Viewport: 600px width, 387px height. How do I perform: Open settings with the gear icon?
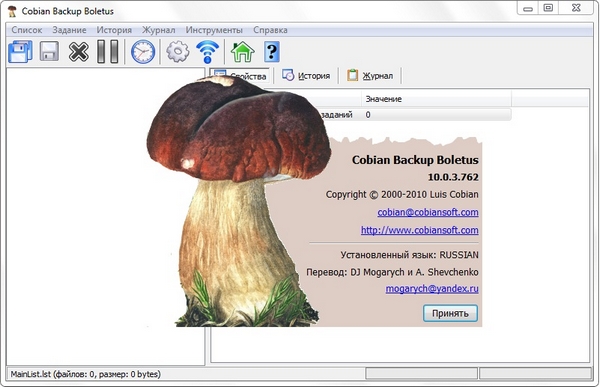tap(178, 52)
